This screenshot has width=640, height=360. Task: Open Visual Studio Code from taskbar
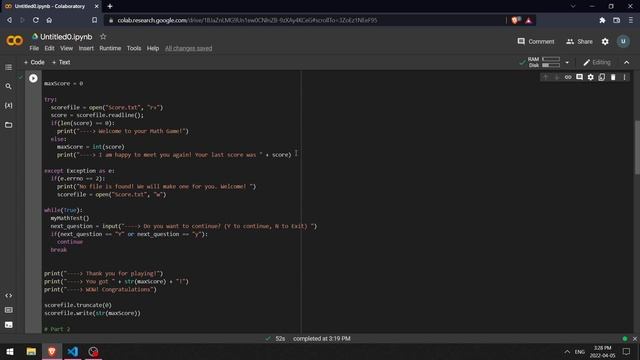pyautogui.click(x=73, y=351)
